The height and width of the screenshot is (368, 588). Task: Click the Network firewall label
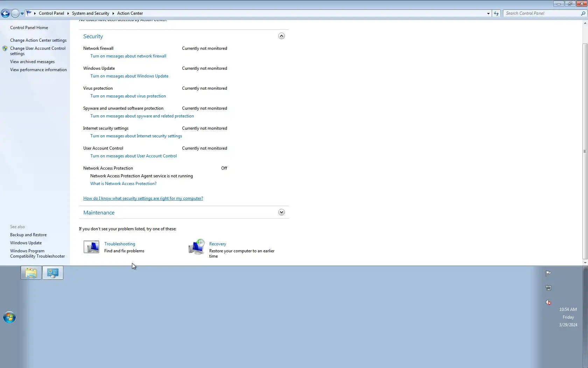click(98, 48)
